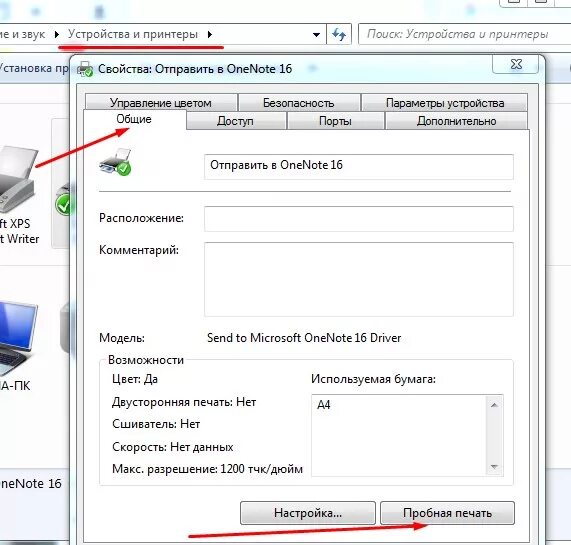Click Устройства и принтеры in the address bar

tap(133, 34)
